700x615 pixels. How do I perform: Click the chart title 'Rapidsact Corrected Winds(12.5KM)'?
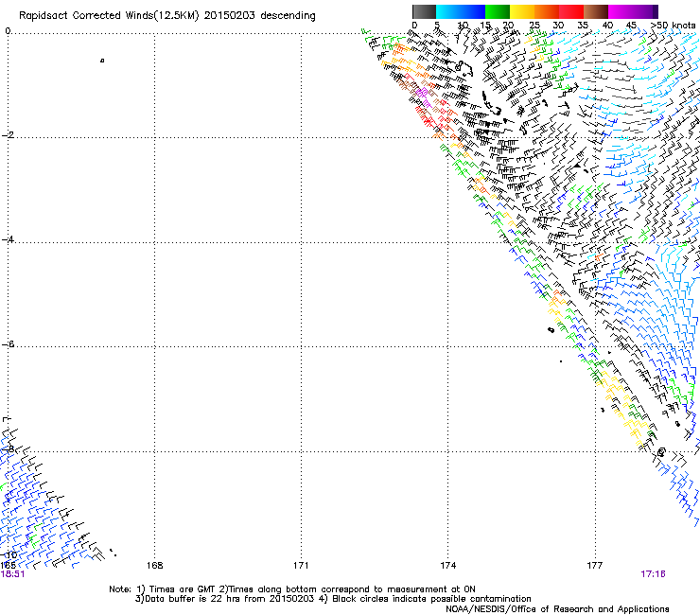(x=109, y=16)
